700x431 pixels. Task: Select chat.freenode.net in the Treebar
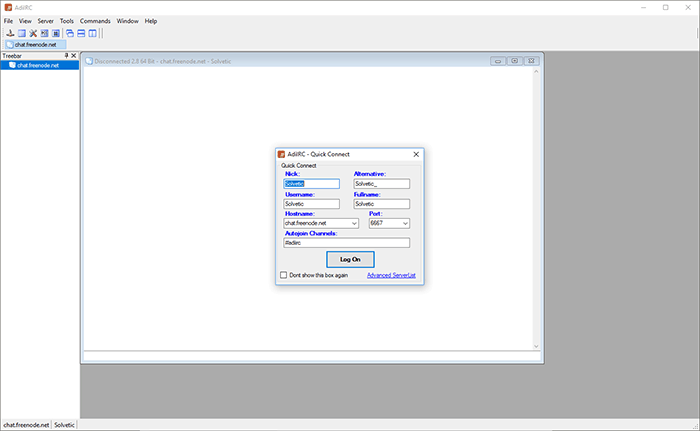[x=39, y=65]
